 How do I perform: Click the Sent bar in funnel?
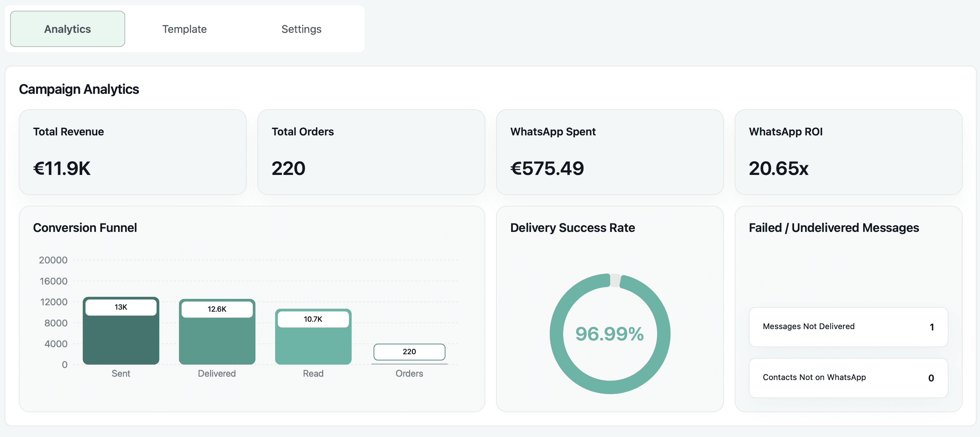(120, 340)
